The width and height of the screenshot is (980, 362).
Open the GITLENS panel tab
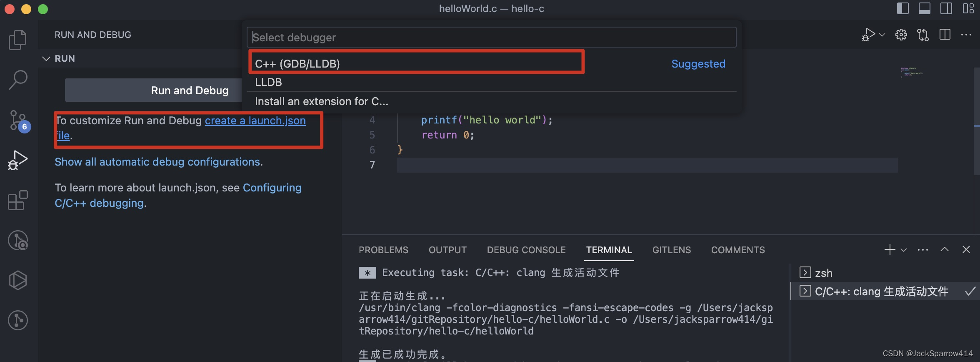pos(671,250)
